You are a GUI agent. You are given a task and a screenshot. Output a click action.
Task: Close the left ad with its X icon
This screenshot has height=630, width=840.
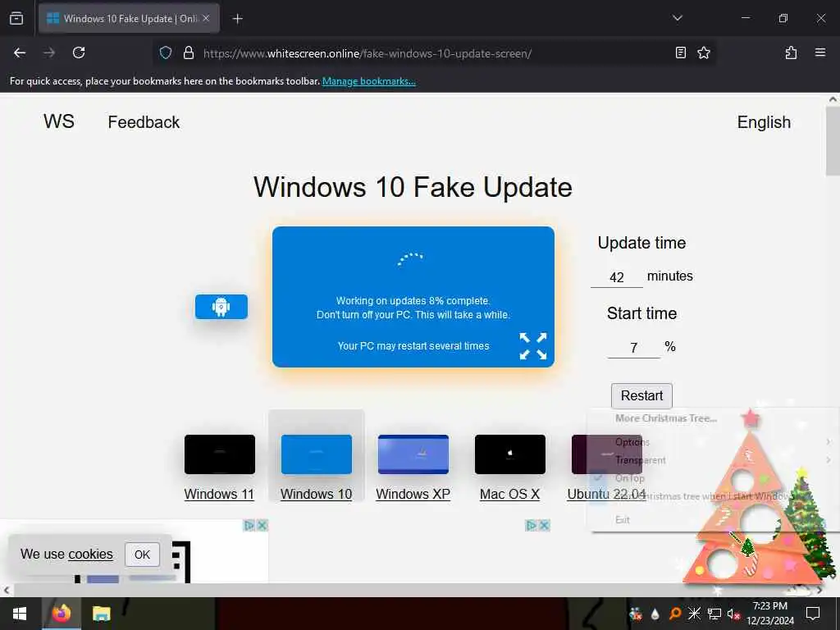click(x=262, y=526)
